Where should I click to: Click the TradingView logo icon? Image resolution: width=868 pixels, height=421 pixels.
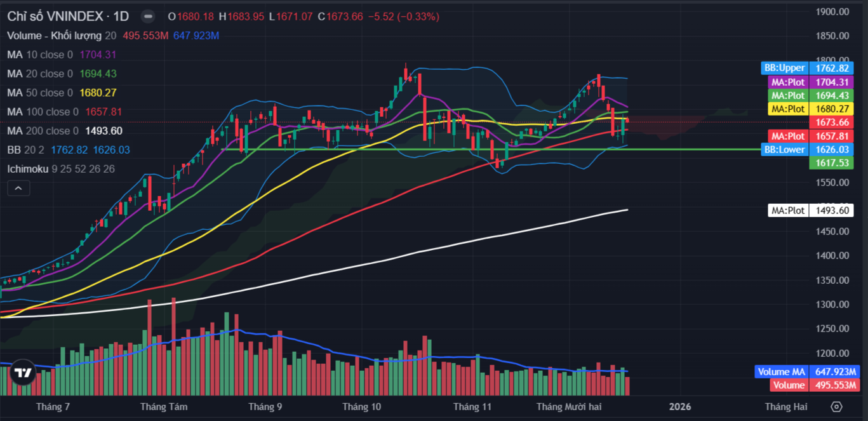click(23, 373)
